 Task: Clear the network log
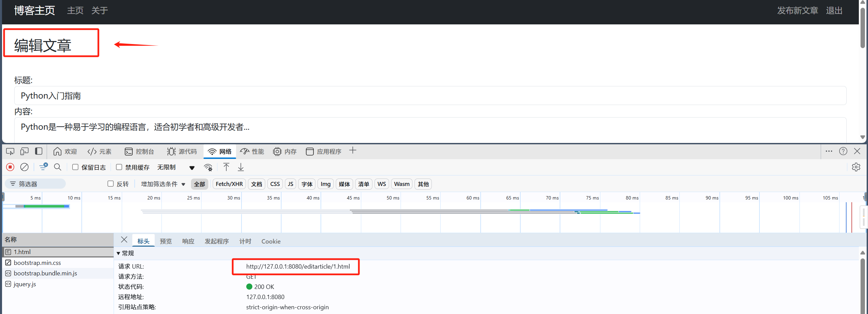point(24,167)
